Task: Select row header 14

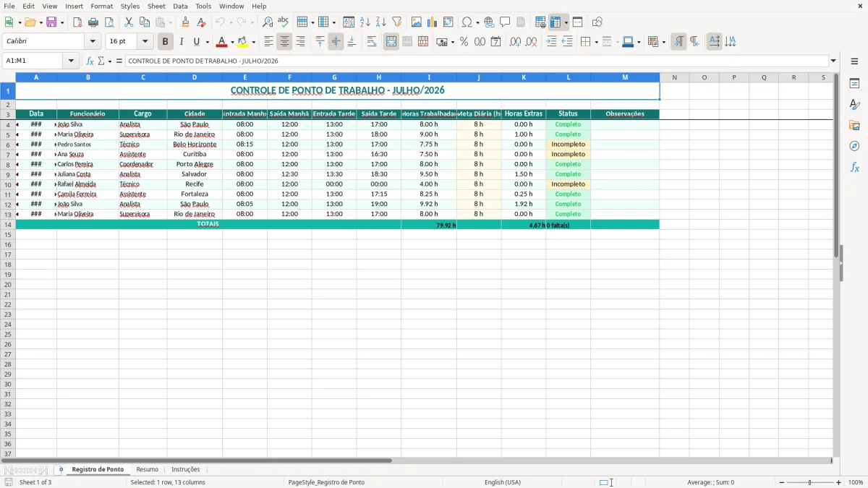Action: pos(8,225)
